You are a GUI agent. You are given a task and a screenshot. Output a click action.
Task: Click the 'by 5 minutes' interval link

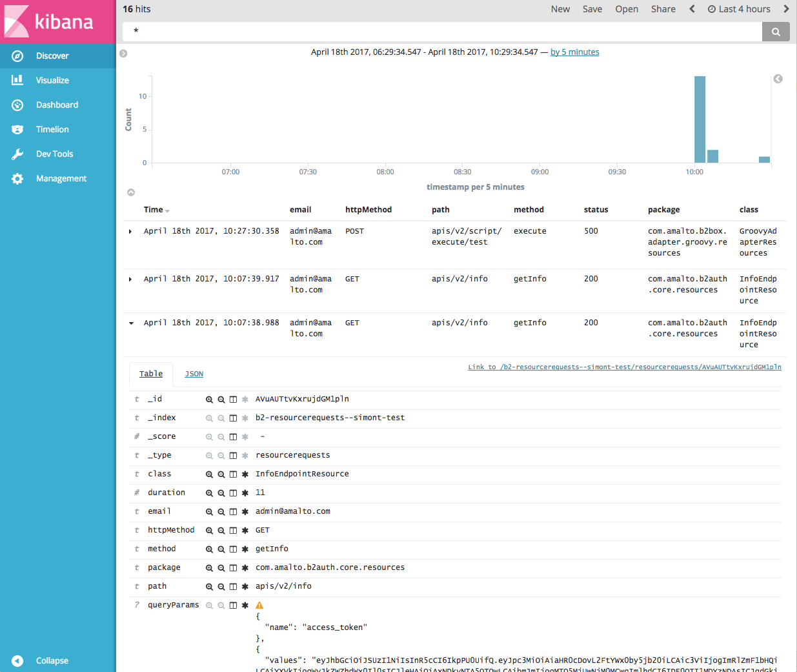[x=574, y=52]
